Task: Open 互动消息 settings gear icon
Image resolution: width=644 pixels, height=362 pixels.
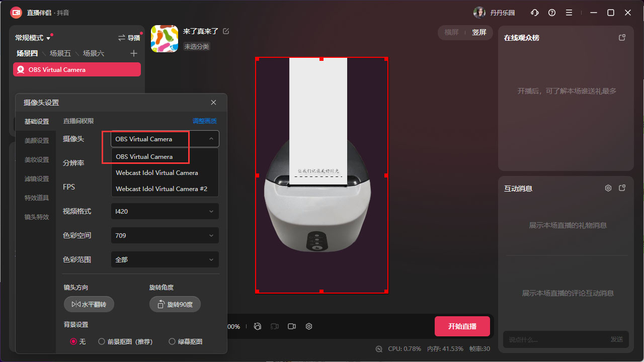Action: 608,188
